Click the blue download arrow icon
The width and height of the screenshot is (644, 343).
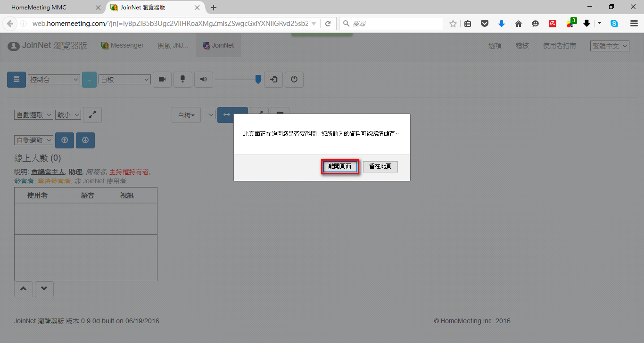pos(502,24)
